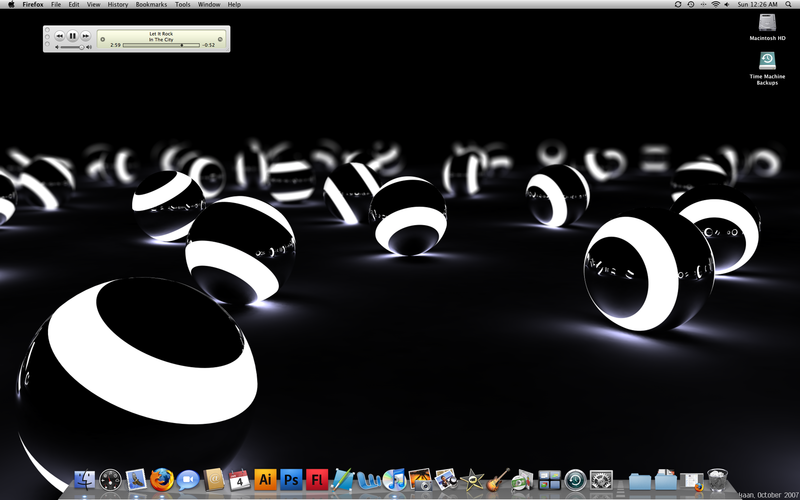Screen dimensions: 800x500
Task: Restore the minimized Firefox window from Dock
Action: (692, 481)
